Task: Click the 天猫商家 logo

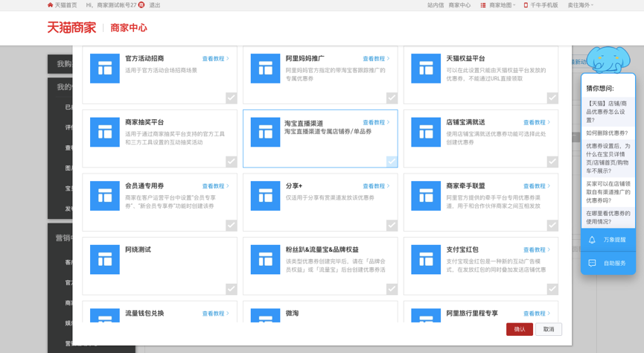Action: pos(71,28)
